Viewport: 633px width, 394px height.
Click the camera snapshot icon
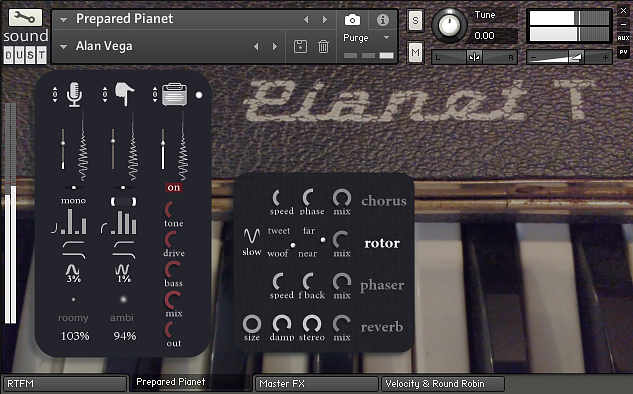pos(352,20)
